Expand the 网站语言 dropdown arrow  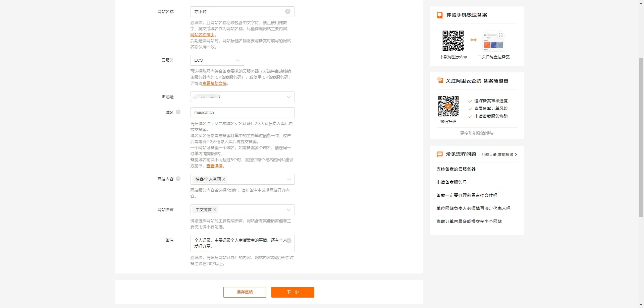click(288, 210)
